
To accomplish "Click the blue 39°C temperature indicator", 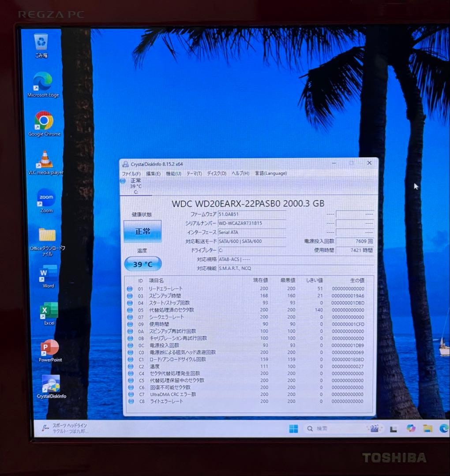I will coord(142,264).
